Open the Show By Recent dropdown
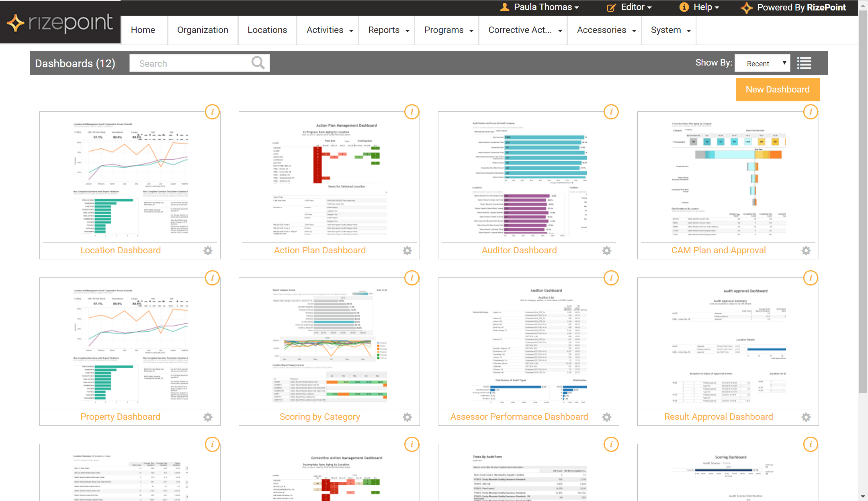Screen dimensions: 868x501 point(762,63)
